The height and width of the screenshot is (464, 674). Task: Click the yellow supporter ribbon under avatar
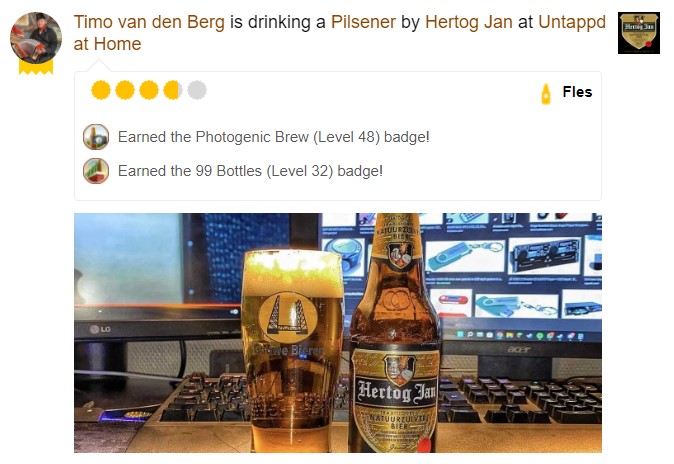click(36, 67)
